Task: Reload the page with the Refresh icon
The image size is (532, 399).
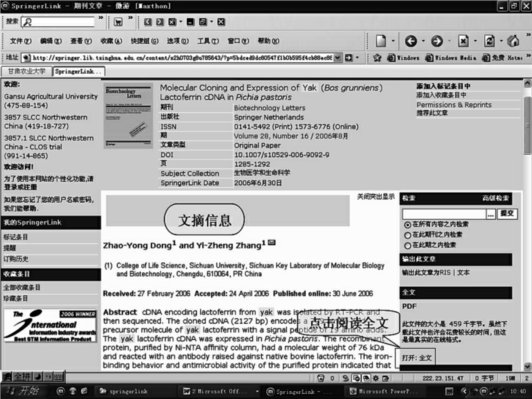Action: point(489,41)
